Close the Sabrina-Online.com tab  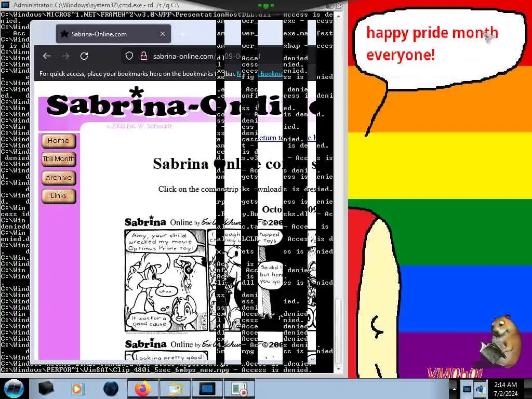pyautogui.click(x=163, y=34)
